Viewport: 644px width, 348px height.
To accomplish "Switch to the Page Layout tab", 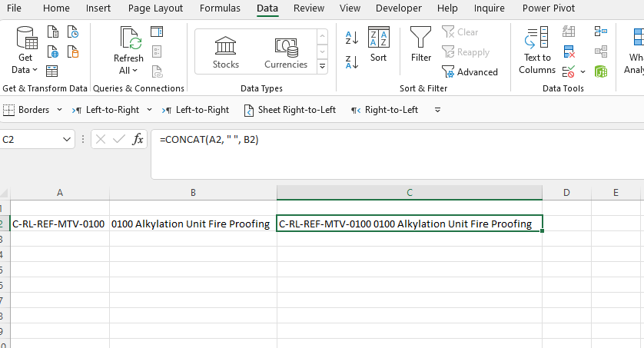I will (155, 8).
